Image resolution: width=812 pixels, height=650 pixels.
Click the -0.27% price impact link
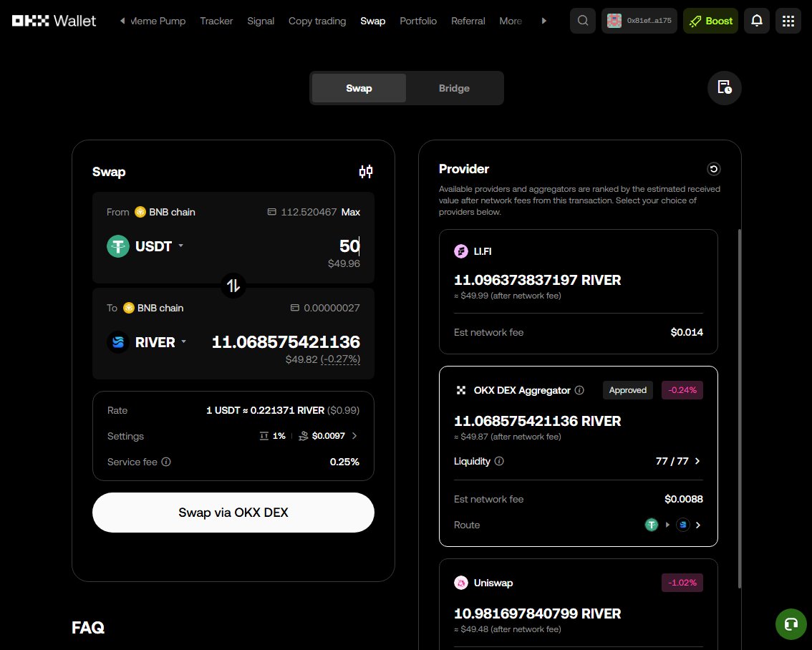pyautogui.click(x=340, y=359)
